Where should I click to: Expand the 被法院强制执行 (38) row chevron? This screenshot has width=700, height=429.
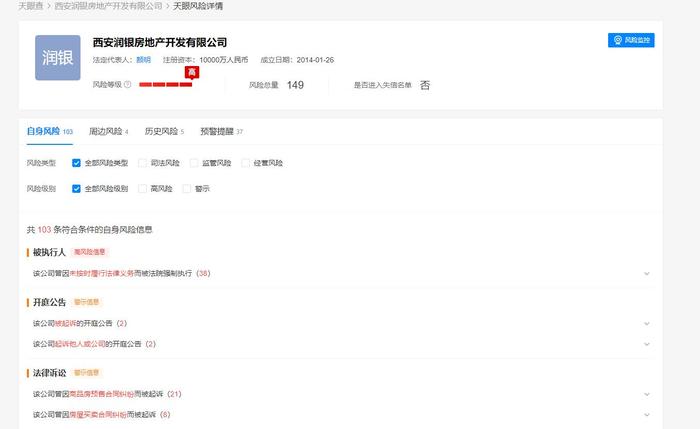pyautogui.click(x=646, y=274)
